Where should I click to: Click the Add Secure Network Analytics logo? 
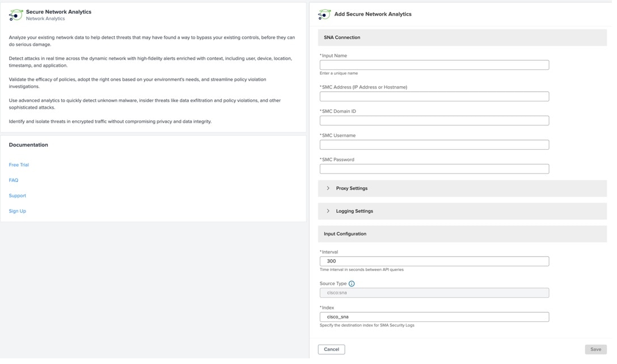(324, 14)
